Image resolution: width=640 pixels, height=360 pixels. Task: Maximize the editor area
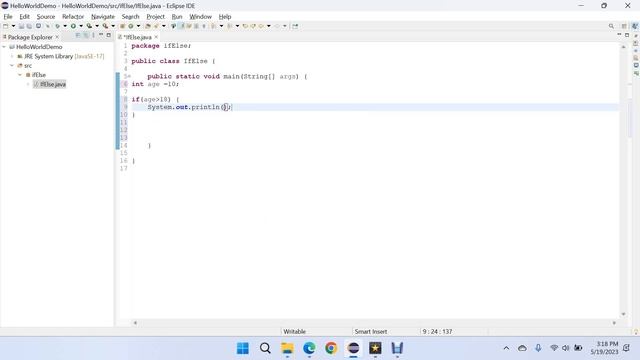(x=627, y=35)
